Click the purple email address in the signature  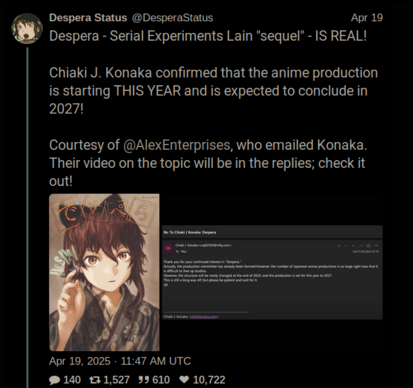[x=204, y=317]
